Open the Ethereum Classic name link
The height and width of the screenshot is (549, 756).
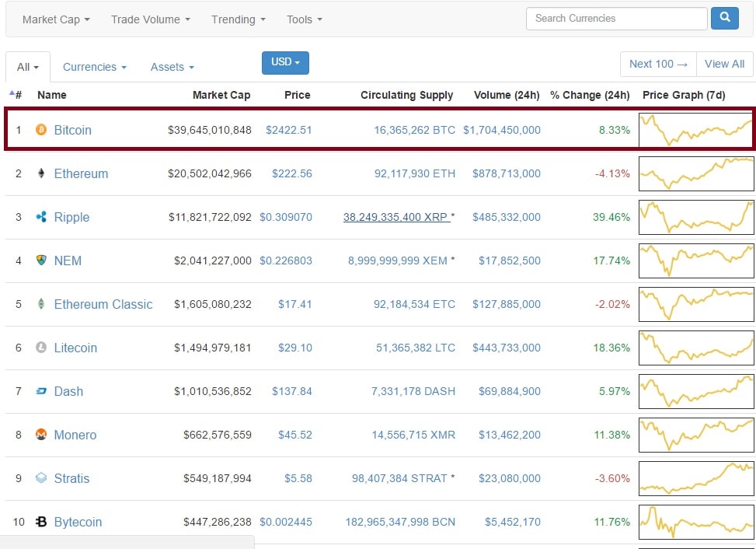click(103, 304)
